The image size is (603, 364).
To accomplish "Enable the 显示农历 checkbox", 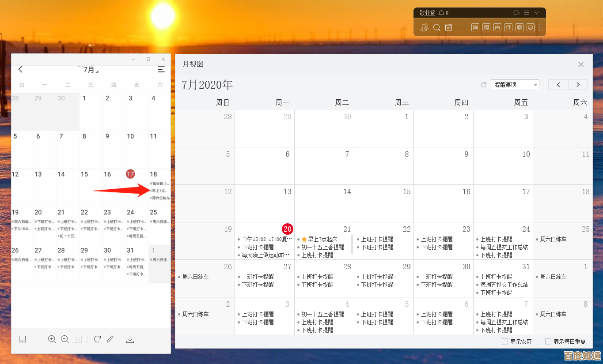I will click(x=505, y=341).
